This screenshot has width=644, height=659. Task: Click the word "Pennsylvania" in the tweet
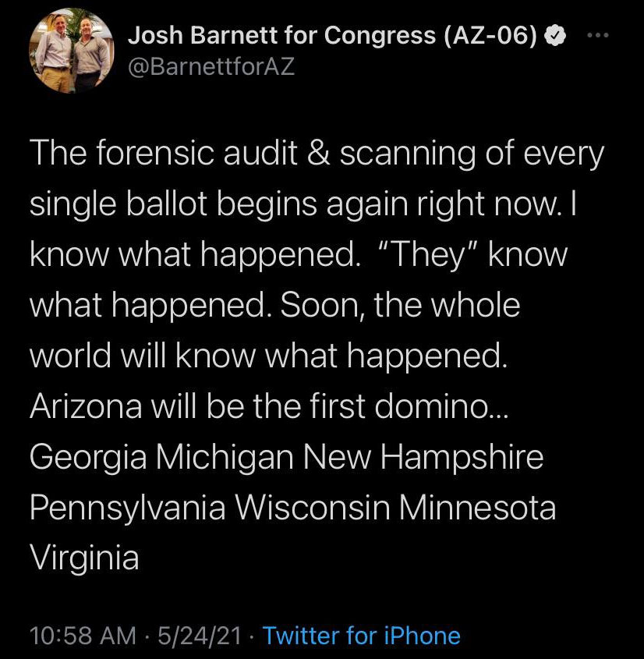click(x=127, y=508)
